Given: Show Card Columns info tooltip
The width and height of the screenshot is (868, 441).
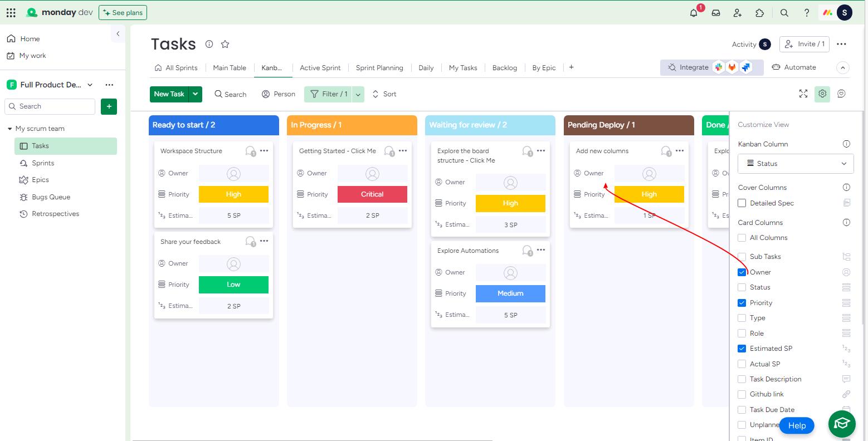Looking at the screenshot, I should coord(846,222).
